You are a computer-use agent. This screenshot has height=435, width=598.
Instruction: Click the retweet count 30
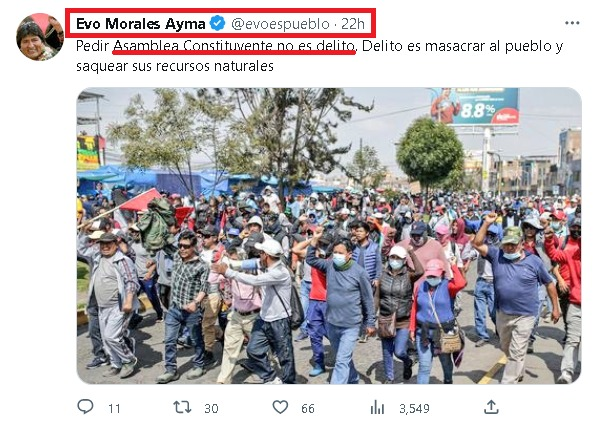pyautogui.click(x=211, y=409)
